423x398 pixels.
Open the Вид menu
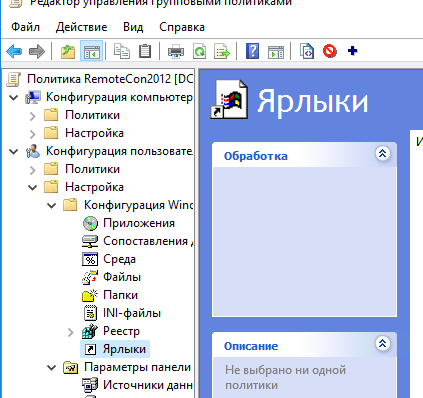pyautogui.click(x=133, y=27)
